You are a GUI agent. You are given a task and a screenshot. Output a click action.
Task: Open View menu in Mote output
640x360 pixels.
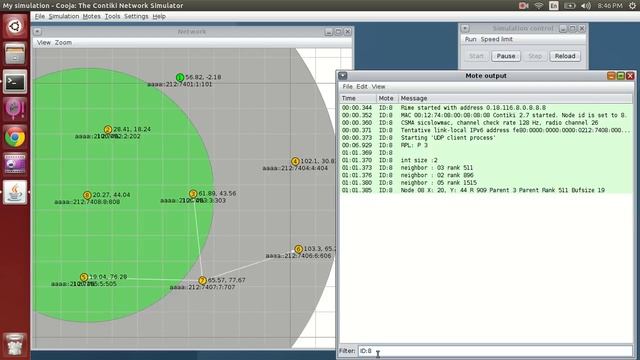[x=378, y=87]
